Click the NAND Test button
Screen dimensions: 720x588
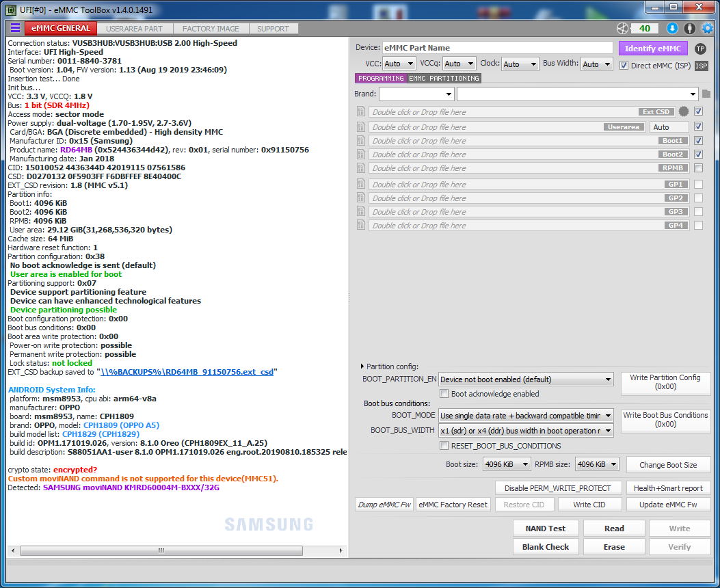(546, 529)
